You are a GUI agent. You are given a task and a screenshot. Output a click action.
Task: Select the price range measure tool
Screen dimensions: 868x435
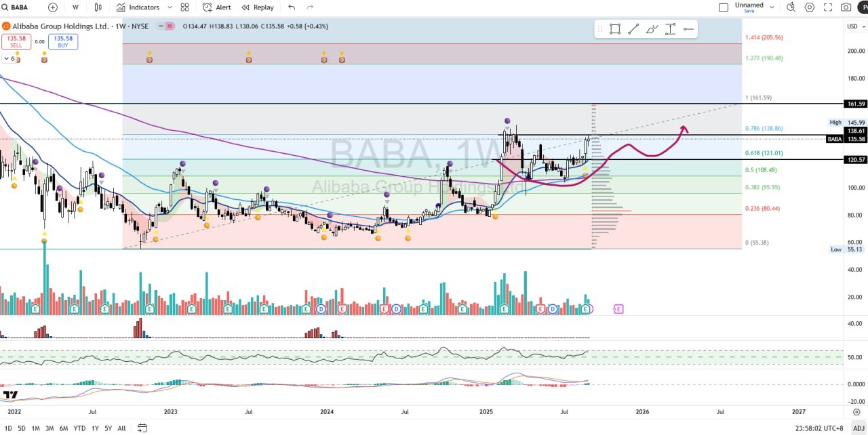point(670,29)
